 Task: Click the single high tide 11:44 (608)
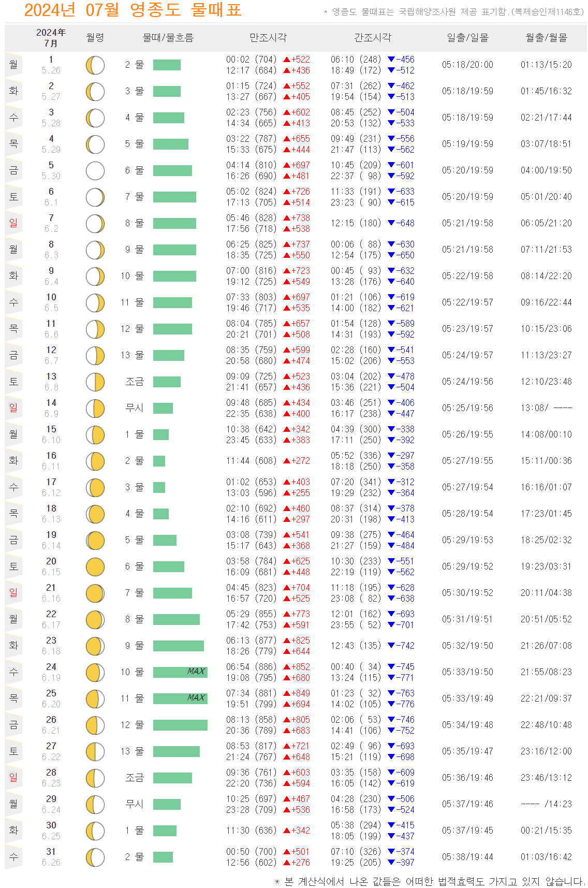[x=252, y=461]
